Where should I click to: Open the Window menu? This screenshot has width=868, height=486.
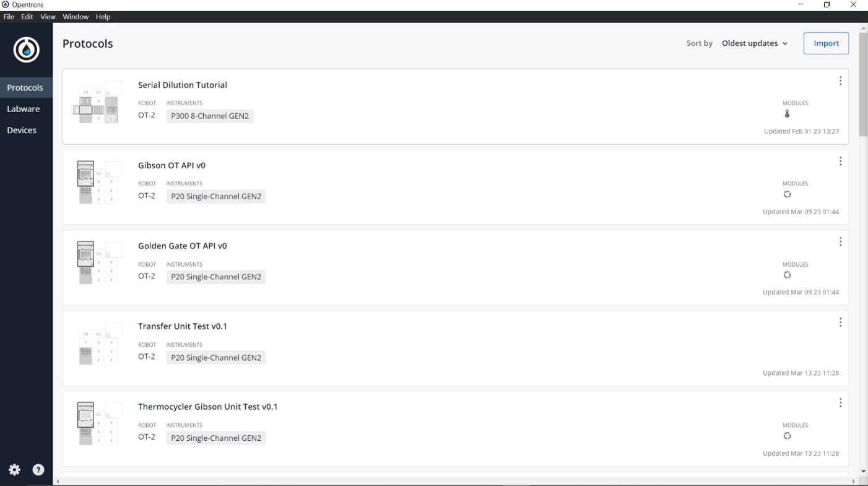76,17
